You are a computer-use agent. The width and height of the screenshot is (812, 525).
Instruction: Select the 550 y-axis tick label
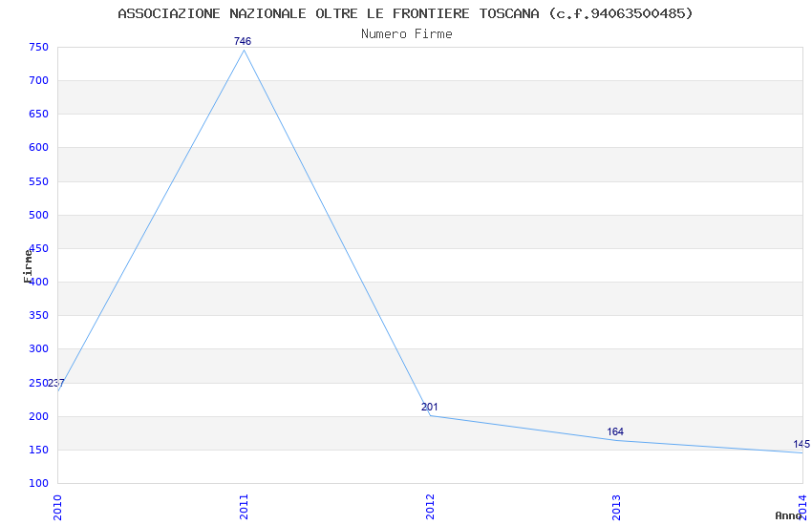(38, 181)
